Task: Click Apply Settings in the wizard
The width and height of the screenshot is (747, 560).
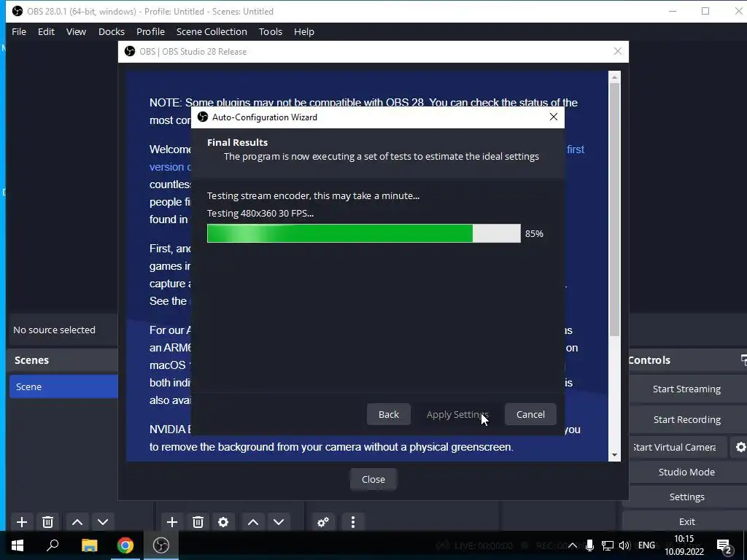Action: click(457, 414)
